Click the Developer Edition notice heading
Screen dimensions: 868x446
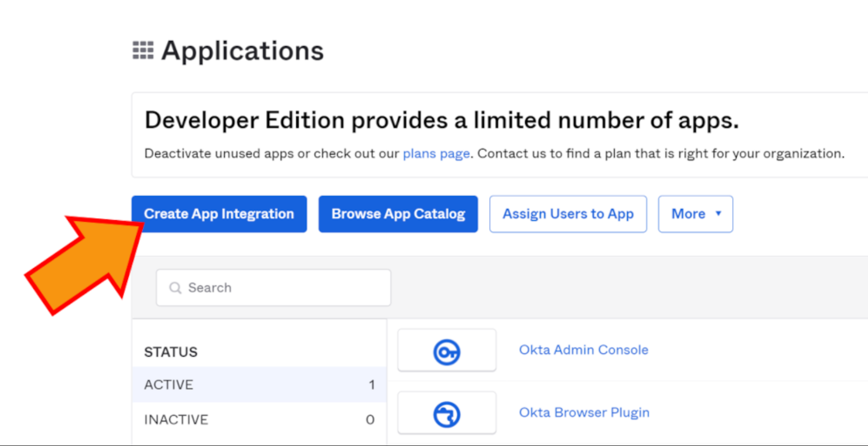(x=441, y=120)
